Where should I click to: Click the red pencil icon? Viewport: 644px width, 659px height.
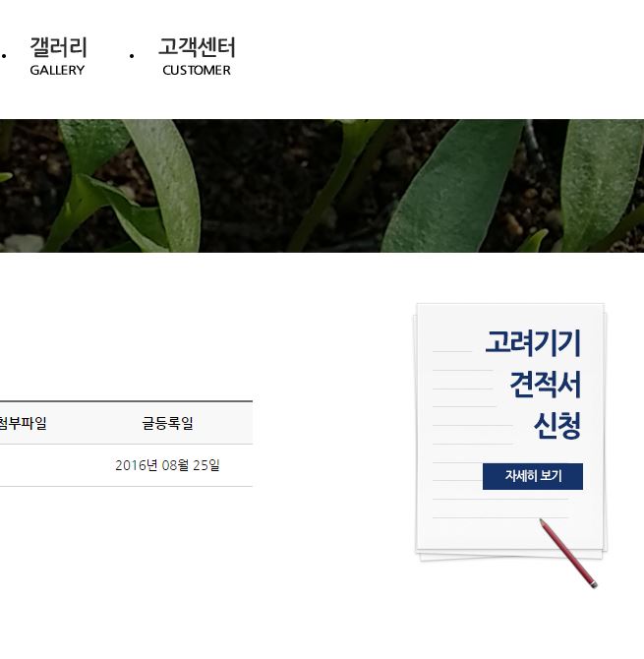(x=568, y=553)
